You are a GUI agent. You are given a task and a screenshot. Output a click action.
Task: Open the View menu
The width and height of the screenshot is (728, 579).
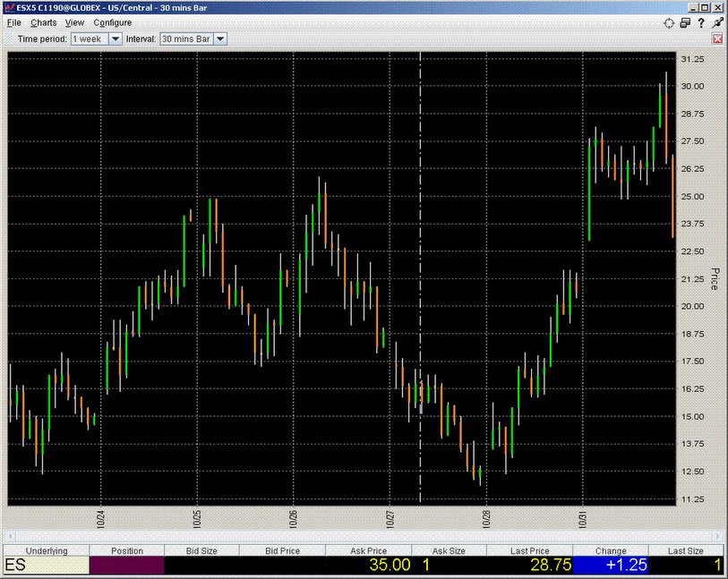pyautogui.click(x=74, y=22)
